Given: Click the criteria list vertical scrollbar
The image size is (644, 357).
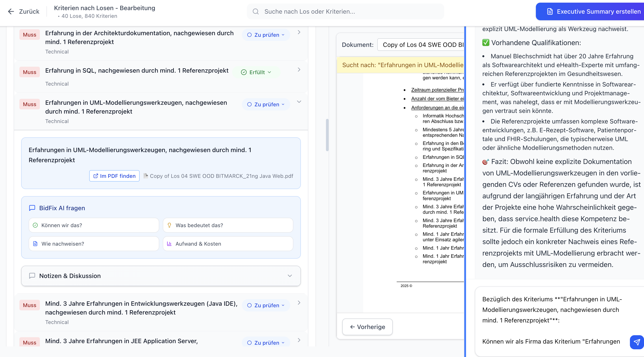Looking at the screenshot, I should [x=327, y=135].
